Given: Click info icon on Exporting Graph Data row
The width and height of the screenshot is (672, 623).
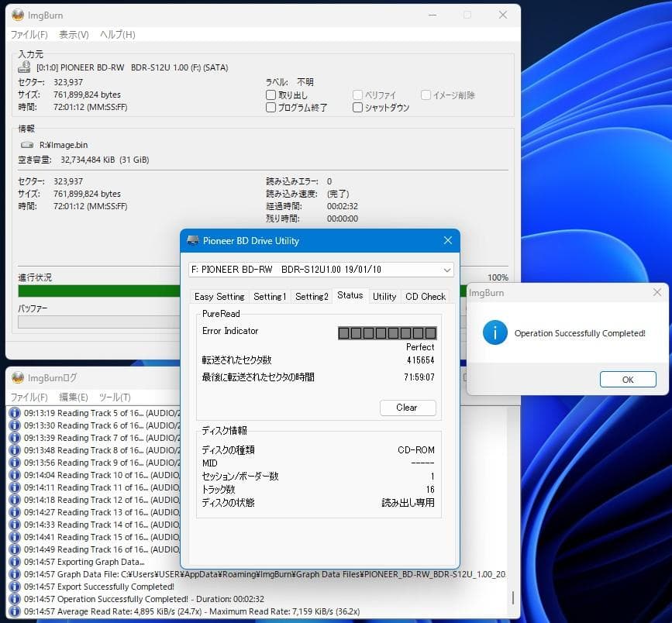Looking at the screenshot, I should pyautogui.click(x=15, y=562).
